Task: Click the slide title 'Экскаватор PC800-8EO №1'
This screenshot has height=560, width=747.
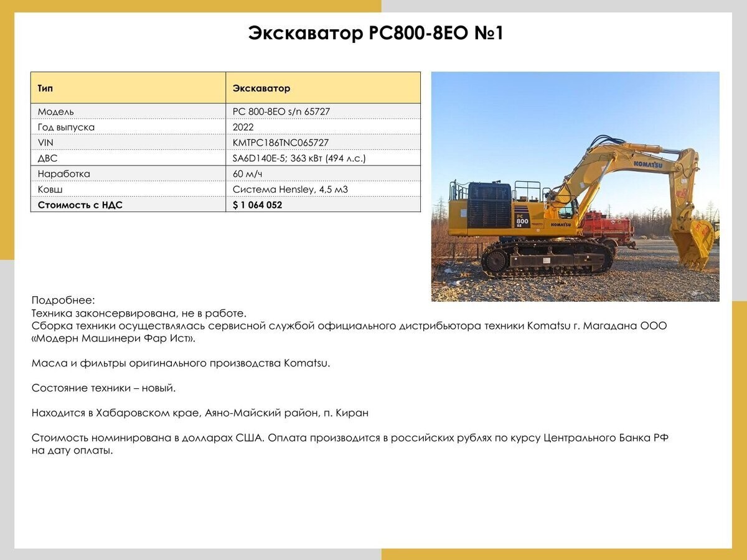Action: click(375, 33)
